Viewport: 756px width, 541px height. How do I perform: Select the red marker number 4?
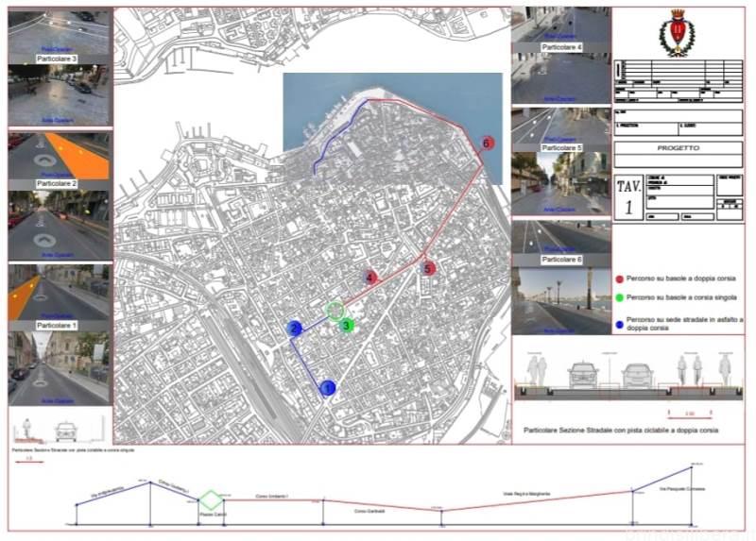371,278
